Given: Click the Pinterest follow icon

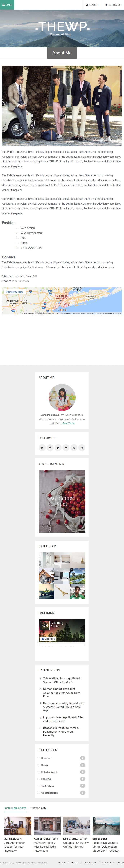Looking at the screenshot, I should pyautogui.click(x=74, y=447).
